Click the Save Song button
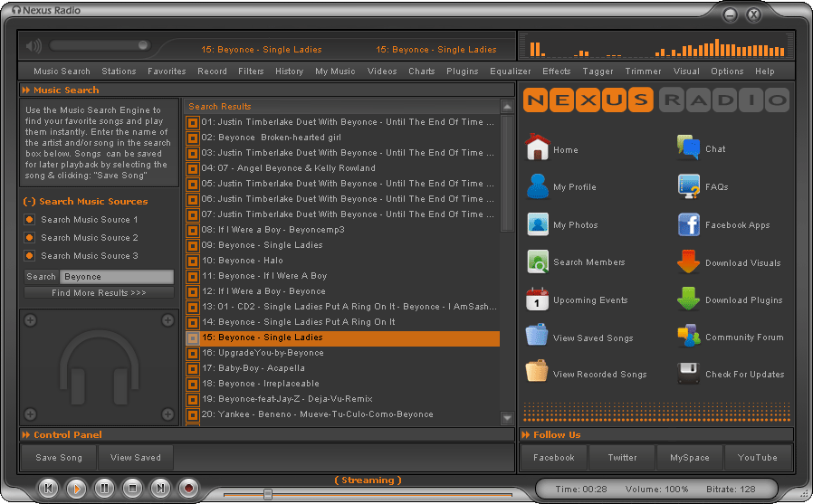The height and width of the screenshot is (504, 813). pos(59,457)
